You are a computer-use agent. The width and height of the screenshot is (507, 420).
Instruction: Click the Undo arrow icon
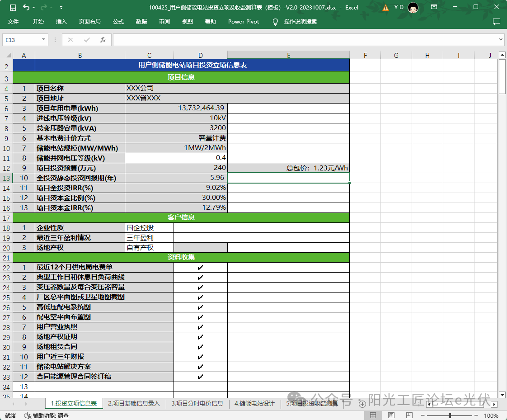26,7
